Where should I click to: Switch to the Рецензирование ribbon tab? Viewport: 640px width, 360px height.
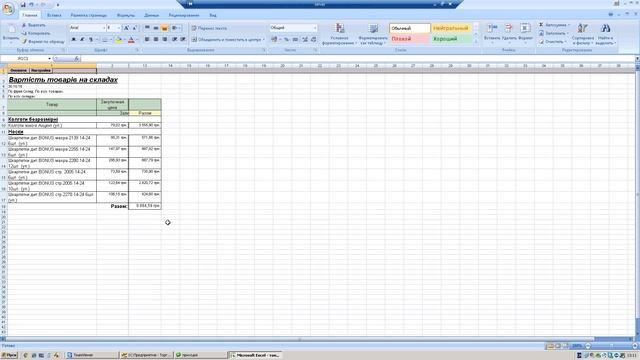[184, 15]
